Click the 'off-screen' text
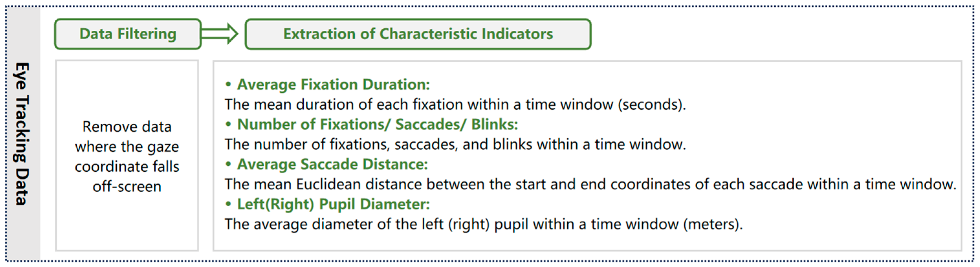Viewport: 980px width, 267px height. [x=127, y=187]
